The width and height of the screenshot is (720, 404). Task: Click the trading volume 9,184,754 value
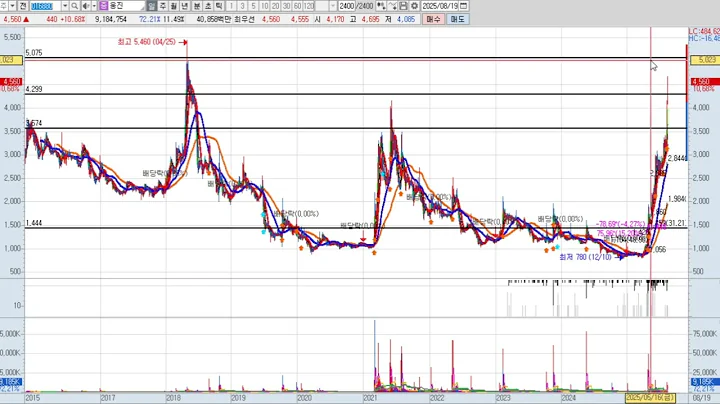pyautogui.click(x=111, y=19)
